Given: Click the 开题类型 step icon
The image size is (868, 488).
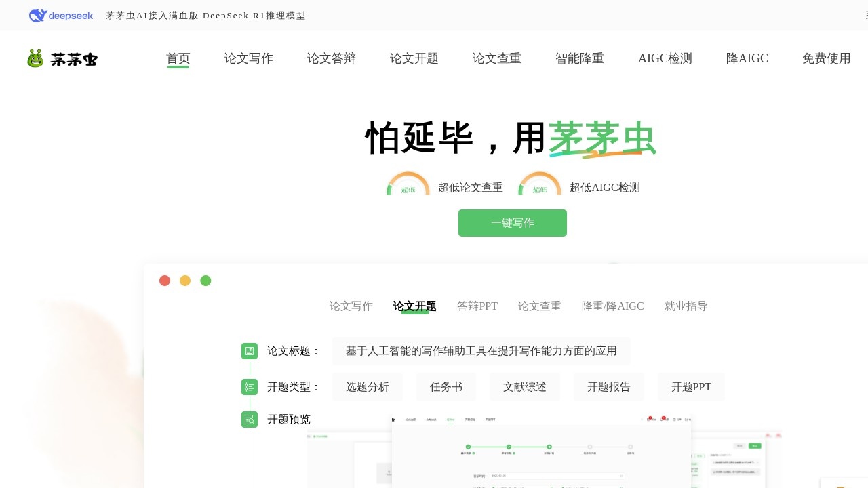Looking at the screenshot, I should 250,387.
